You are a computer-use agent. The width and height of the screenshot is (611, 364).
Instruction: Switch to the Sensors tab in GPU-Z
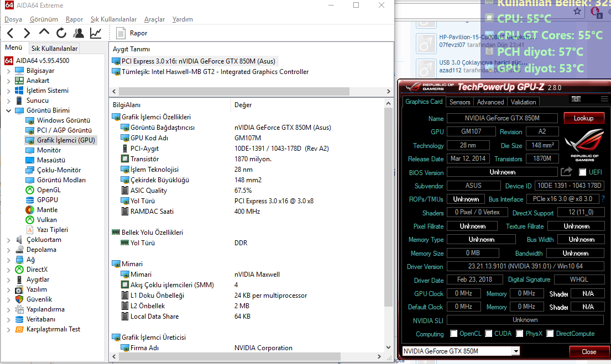[460, 102]
